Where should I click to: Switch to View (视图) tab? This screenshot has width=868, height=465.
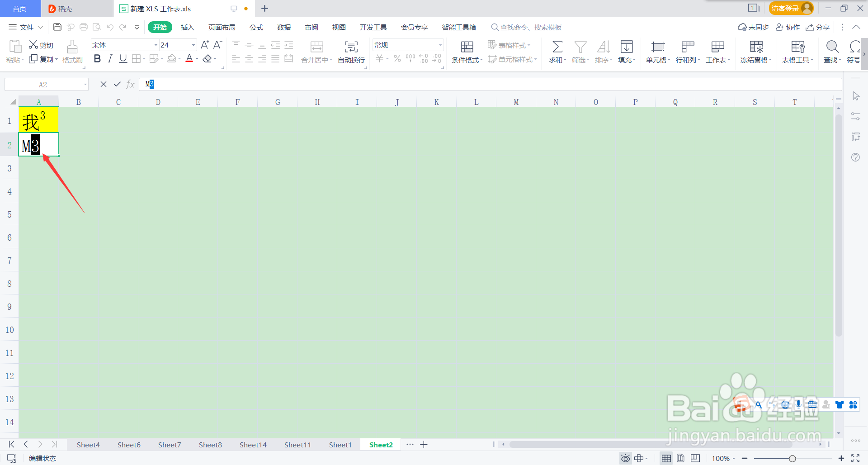tap(339, 27)
